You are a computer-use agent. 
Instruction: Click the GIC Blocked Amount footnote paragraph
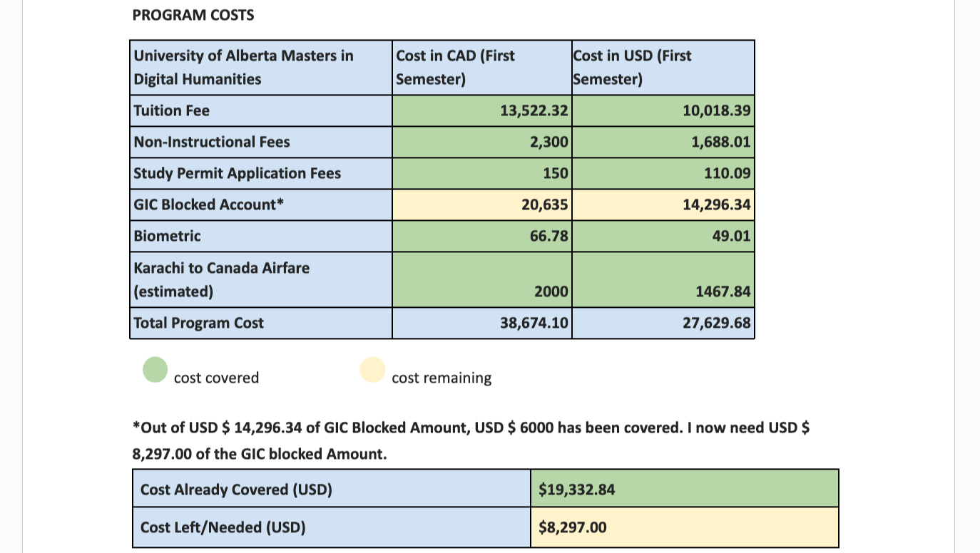coord(471,440)
